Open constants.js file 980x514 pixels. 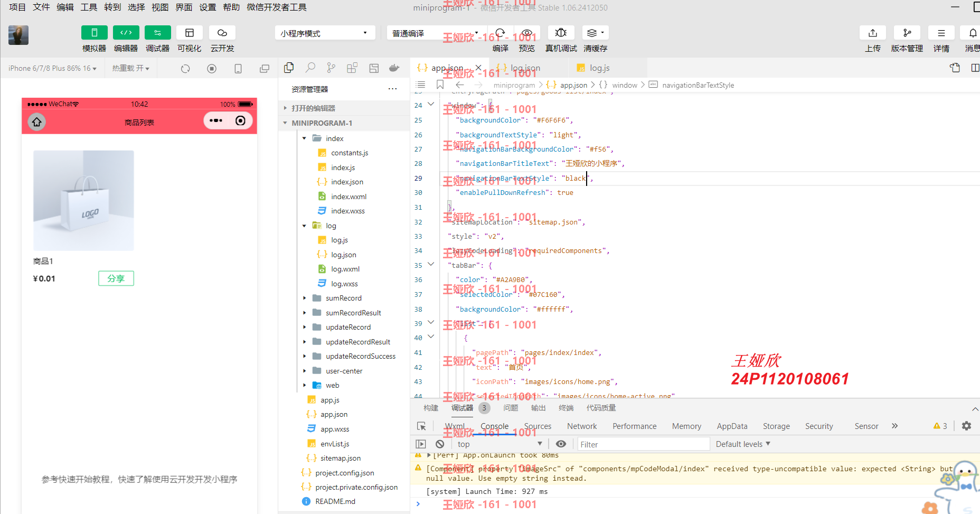349,153
